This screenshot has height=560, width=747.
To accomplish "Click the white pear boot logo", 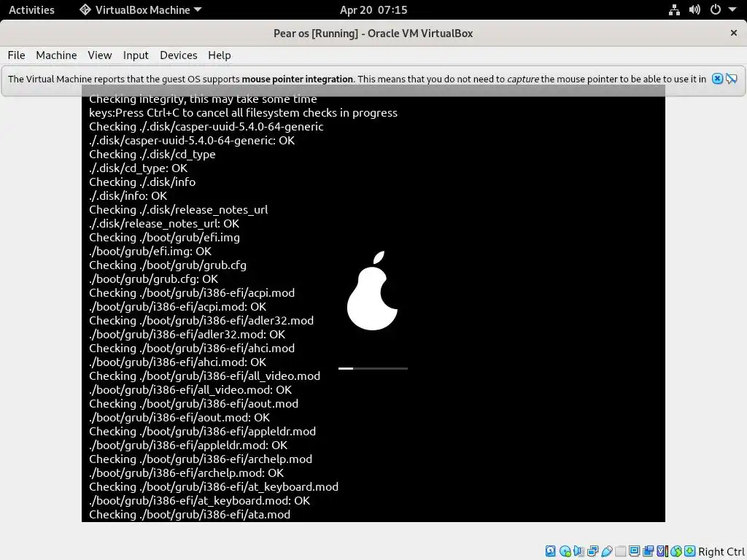I will tap(373, 290).
